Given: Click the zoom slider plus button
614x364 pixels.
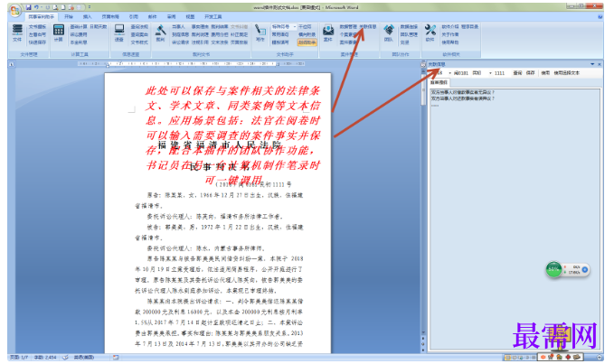Looking at the screenshot, I should pos(600,358).
